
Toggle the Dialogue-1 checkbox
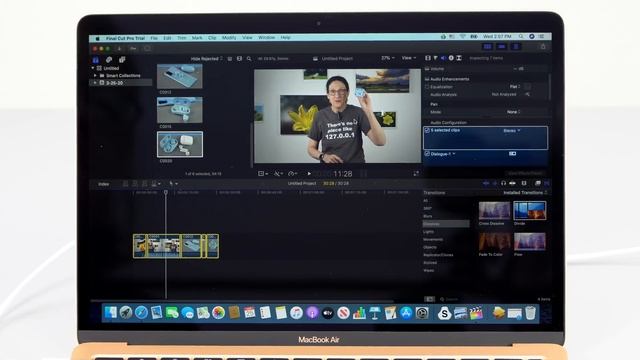(x=427, y=154)
